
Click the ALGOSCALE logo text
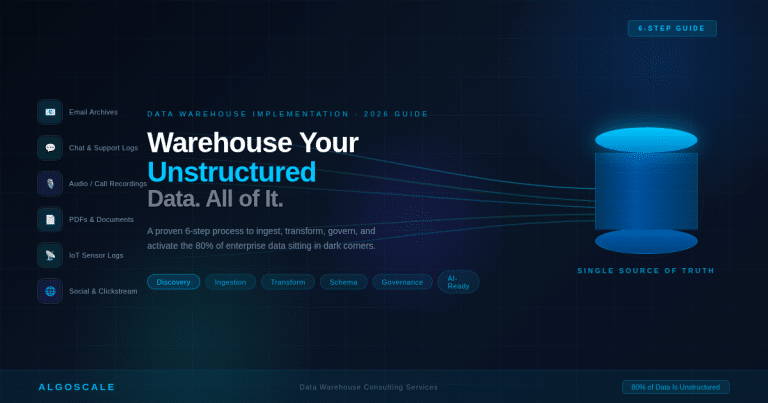point(77,387)
